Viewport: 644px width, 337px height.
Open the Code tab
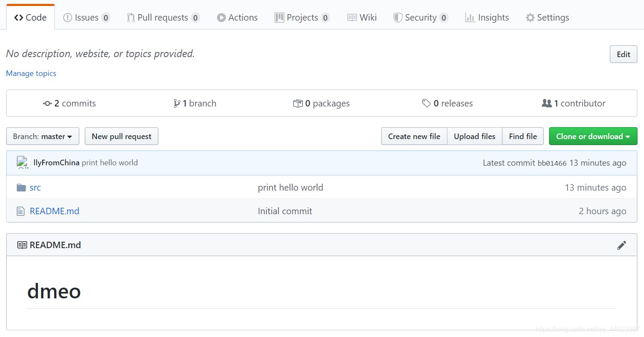pyautogui.click(x=31, y=18)
